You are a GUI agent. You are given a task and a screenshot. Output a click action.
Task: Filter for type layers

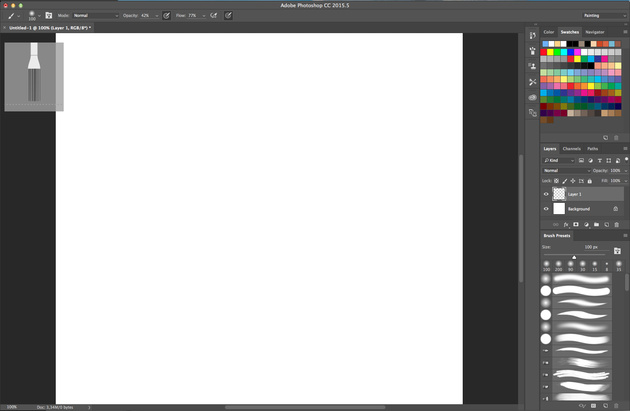click(x=599, y=160)
